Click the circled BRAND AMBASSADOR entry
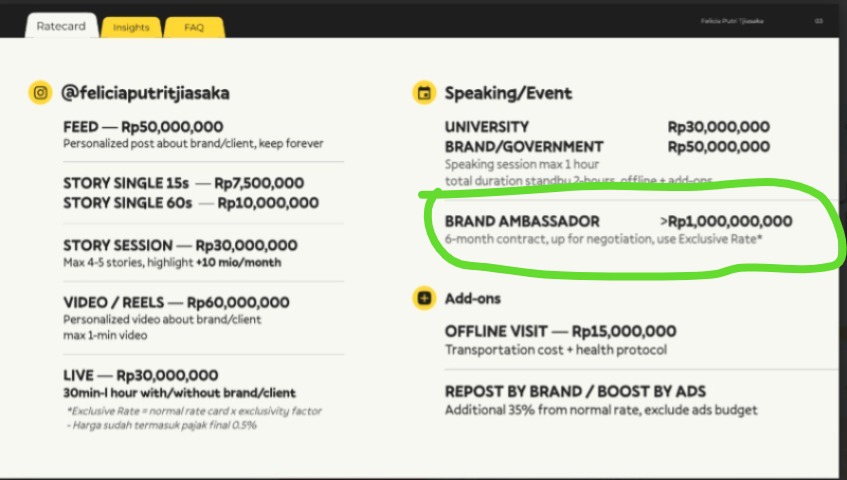The height and width of the screenshot is (480, 847). coord(618,221)
